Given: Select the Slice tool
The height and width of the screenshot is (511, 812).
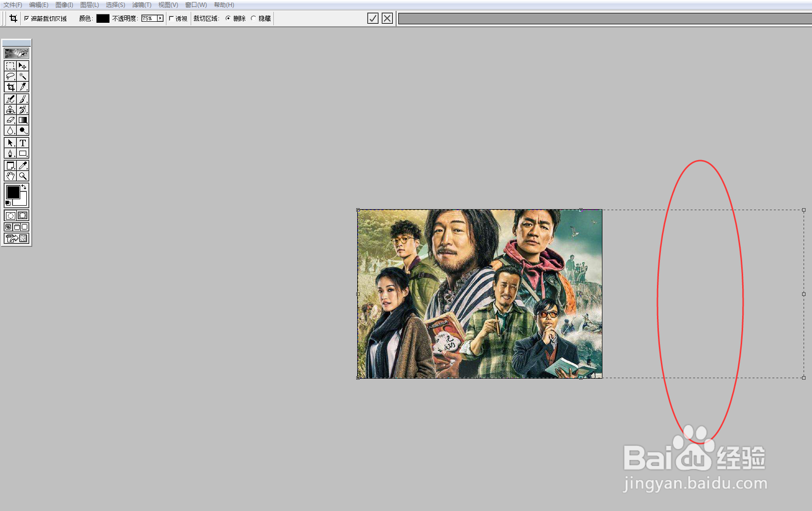Looking at the screenshot, I should click(23, 87).
